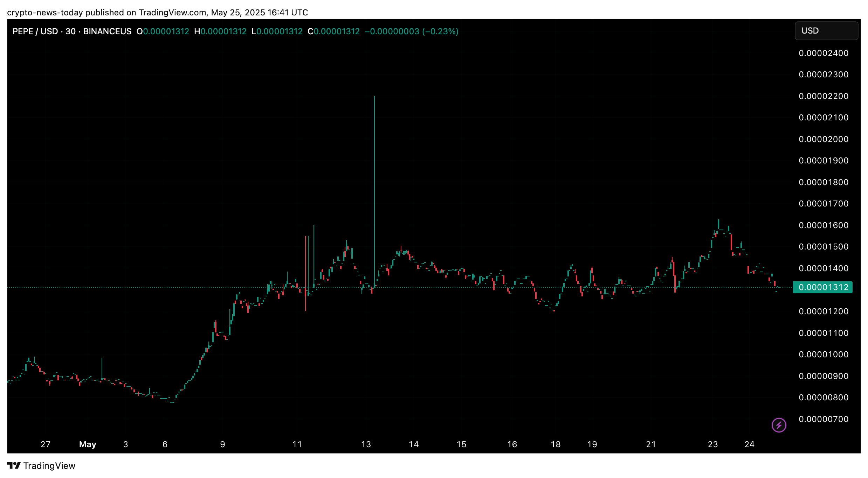Click the Low value L0.00001312
The width and height of the screenshot is (868, 478).
pyautogui.click(x=277, y=31)
